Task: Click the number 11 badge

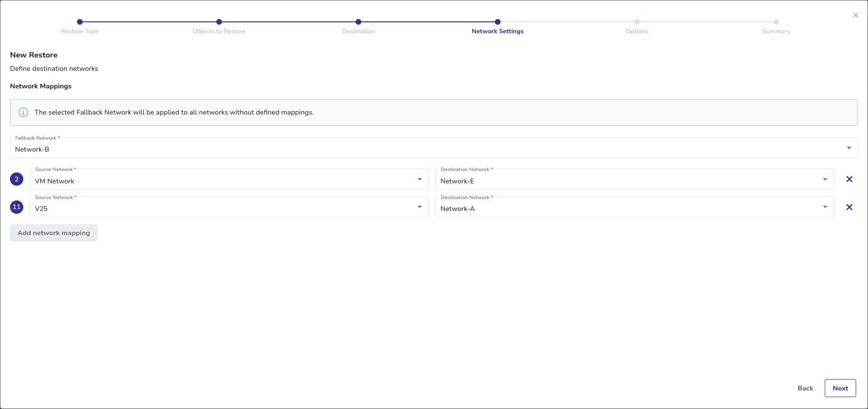Action: pos(17,207)
